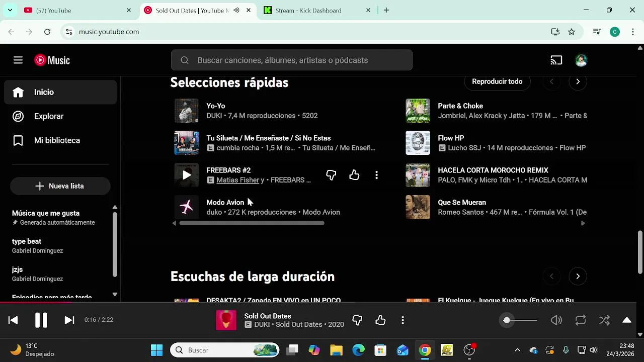Open HACELA CORTA MOROCHO REMIX title
Viewport: 644px width, 362px height.
493,170
